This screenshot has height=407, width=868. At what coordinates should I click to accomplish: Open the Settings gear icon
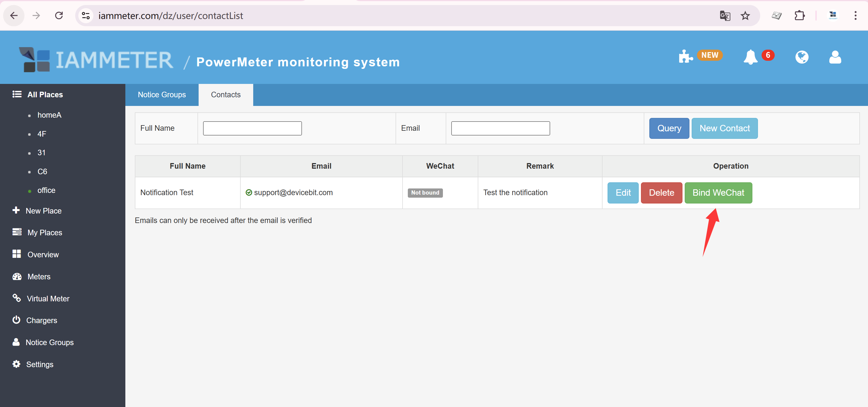tap(16, 364)
